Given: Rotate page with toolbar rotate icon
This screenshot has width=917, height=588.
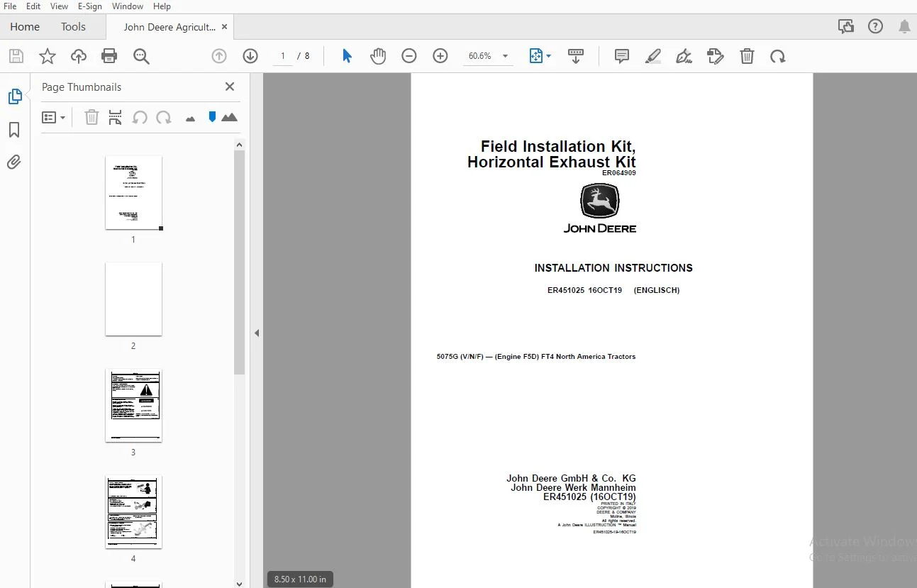Looking at the screenshot, I should point(778,56).
